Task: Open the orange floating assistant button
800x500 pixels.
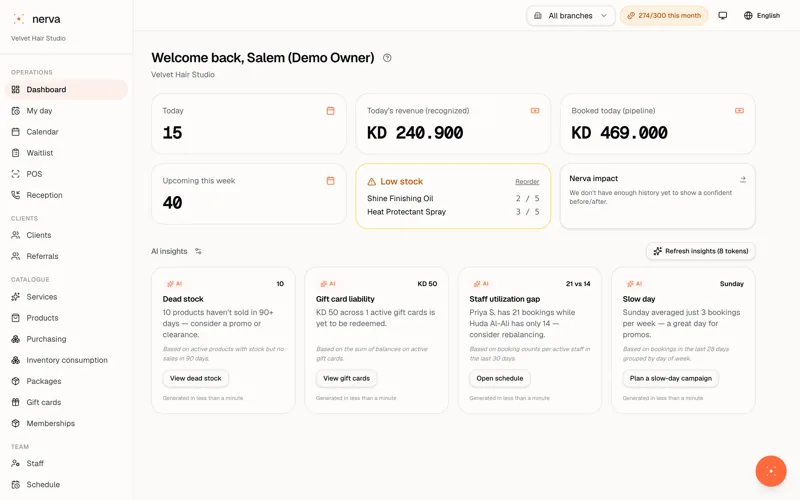Action: pyautogui.click(x=771, y=471)
